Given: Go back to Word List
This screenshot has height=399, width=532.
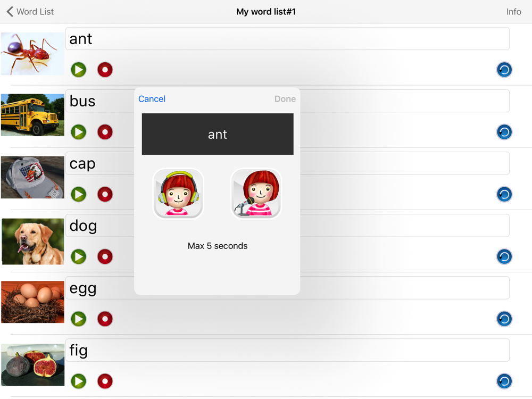Looking at the screenshot, I should [30, 12].
